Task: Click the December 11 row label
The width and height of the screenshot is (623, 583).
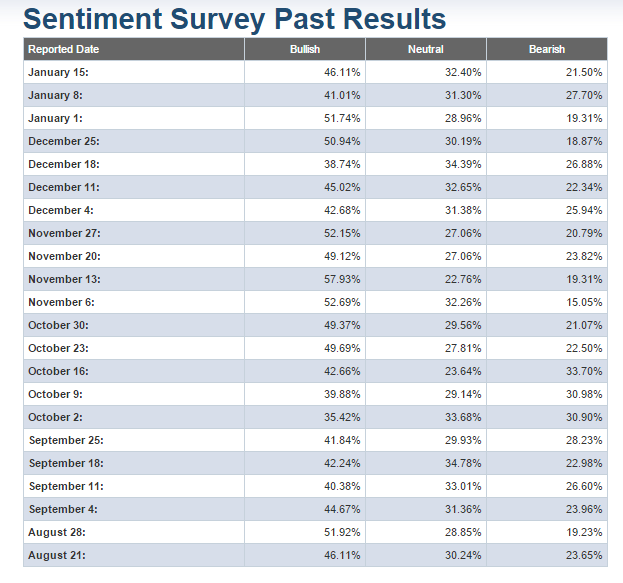Action: [64, 188]
